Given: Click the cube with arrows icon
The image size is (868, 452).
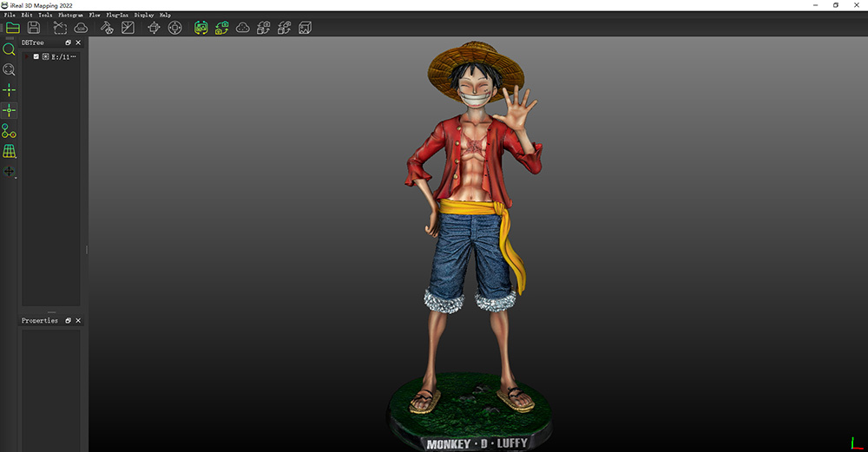Looking at the screenshot, I should (154, 28).
